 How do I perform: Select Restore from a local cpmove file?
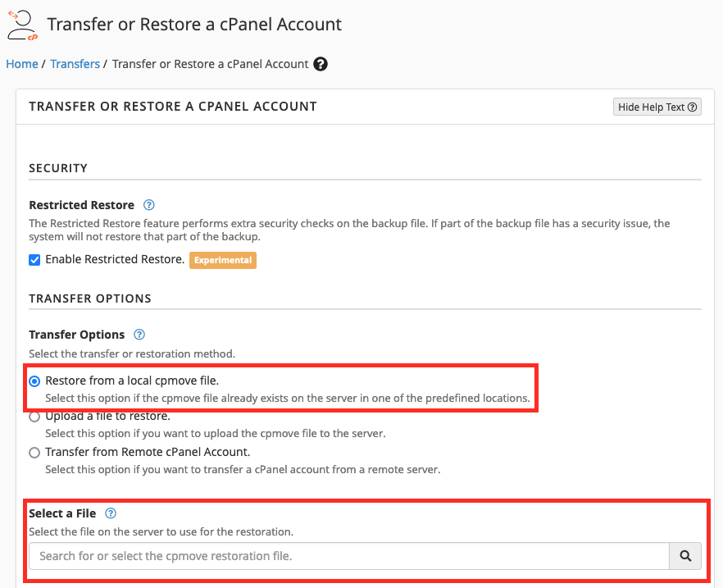(x=34, y=381)
